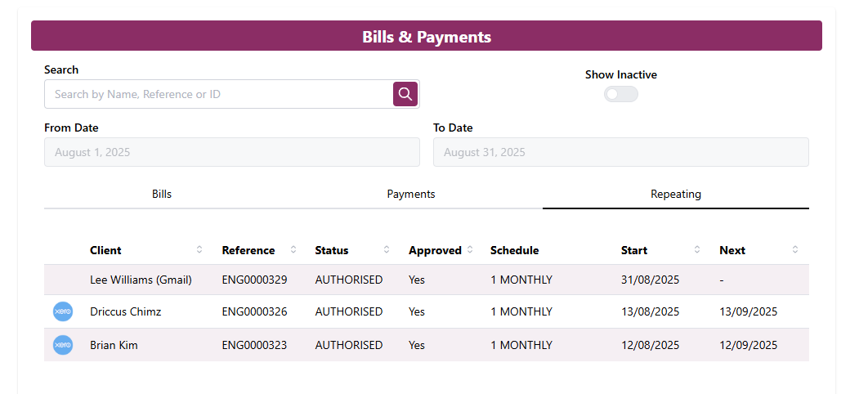Click the Xero icon beside Driccus Chimz
The width and height of the screenshot is (868, 394).
click(63, 311)
